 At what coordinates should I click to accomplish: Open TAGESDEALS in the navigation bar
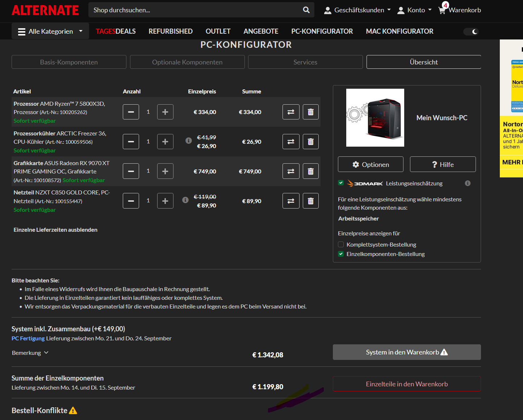(x=116, y=31)
